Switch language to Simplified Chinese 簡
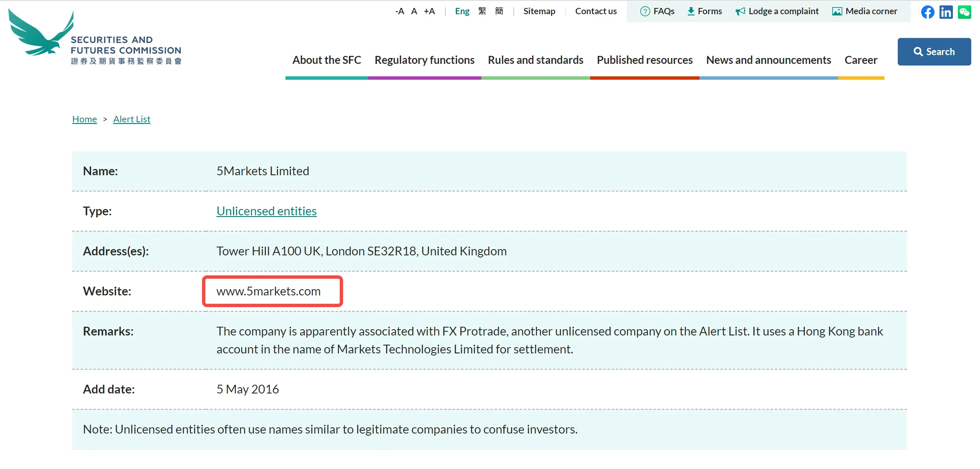 [499, 11]
